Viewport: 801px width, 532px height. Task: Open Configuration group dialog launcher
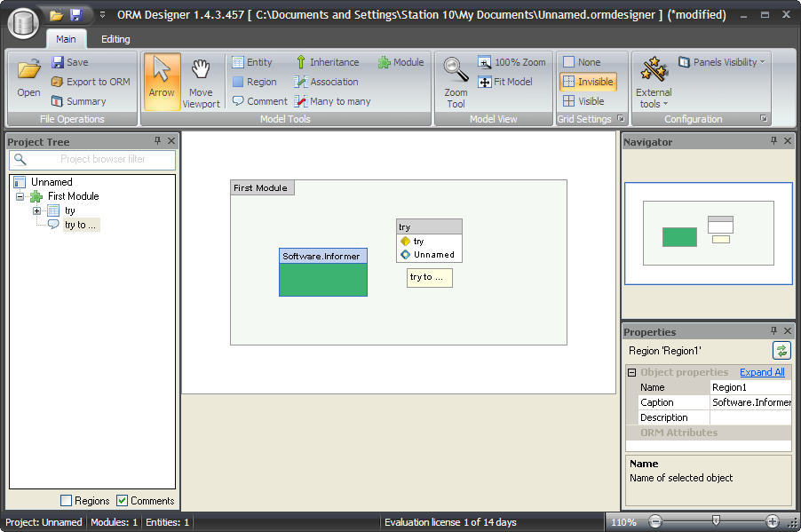point(764,118)
